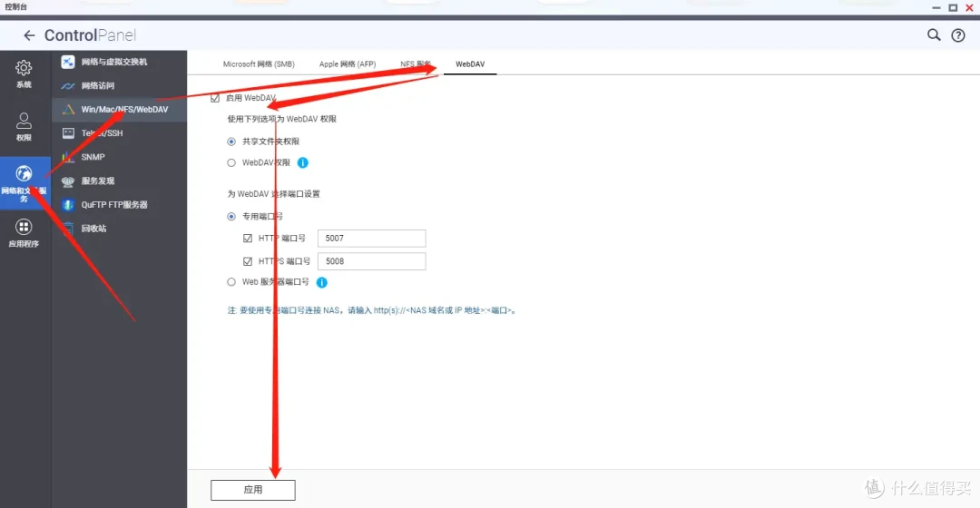Switch to the Microsoft 网络 (SMB) tab

tap(259, 64)
